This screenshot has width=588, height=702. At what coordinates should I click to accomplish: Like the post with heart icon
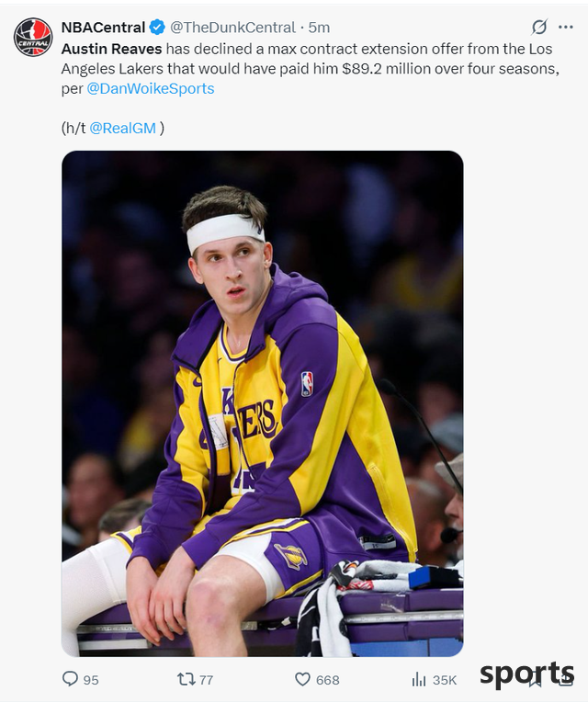[302, 679]
